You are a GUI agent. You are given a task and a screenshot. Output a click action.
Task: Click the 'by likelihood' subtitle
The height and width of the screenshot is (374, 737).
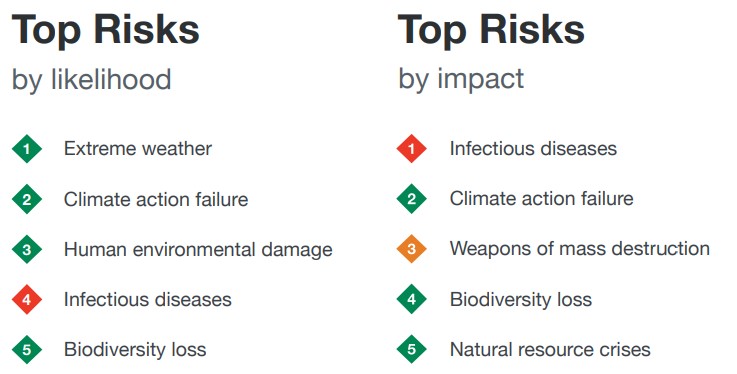[x=91, y=80]
